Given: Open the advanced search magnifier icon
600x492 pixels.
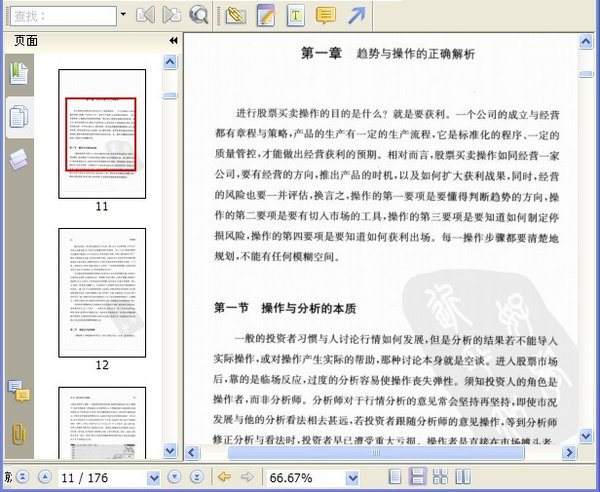Looking at the screenshot, I should [x=199, y=15].
